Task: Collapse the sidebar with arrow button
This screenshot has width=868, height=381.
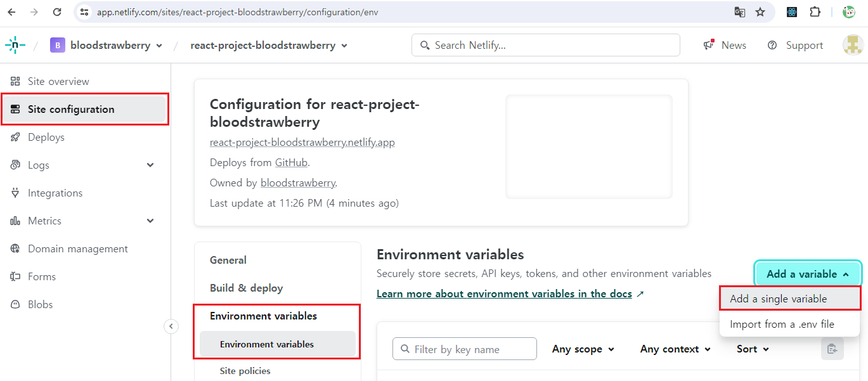Action: [x=171, y=326]
